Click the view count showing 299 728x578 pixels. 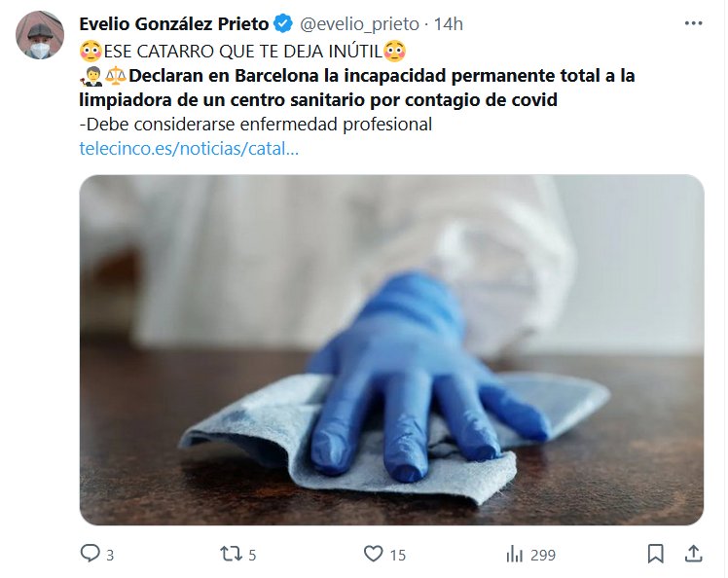click(543, 556)
